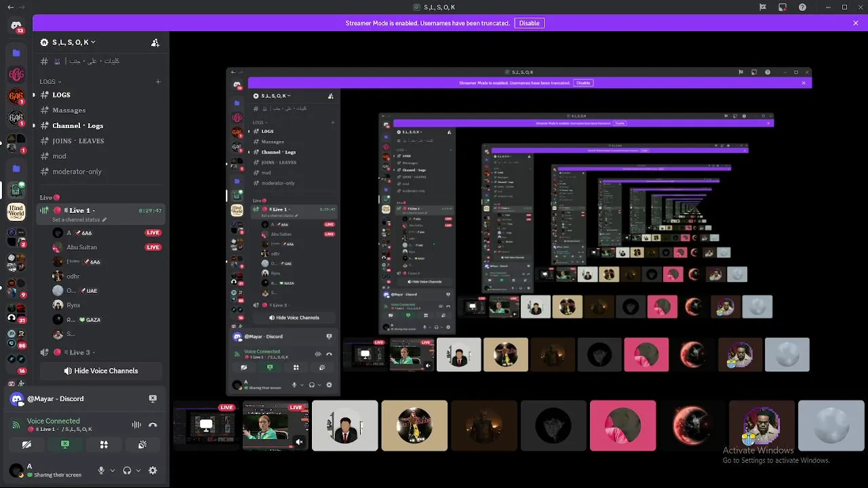Toggle noise suppression waveform icon

pos(136,425)
